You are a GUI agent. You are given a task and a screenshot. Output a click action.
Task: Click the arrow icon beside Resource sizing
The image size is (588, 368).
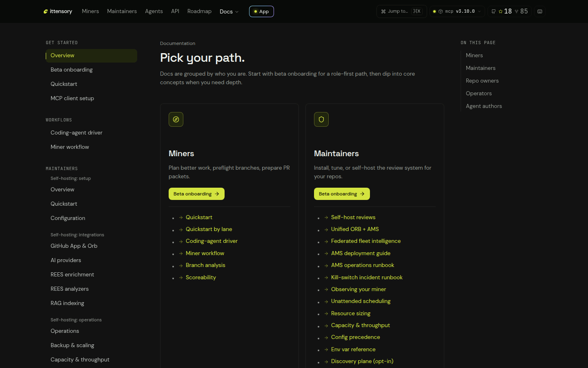click(326, 314)
